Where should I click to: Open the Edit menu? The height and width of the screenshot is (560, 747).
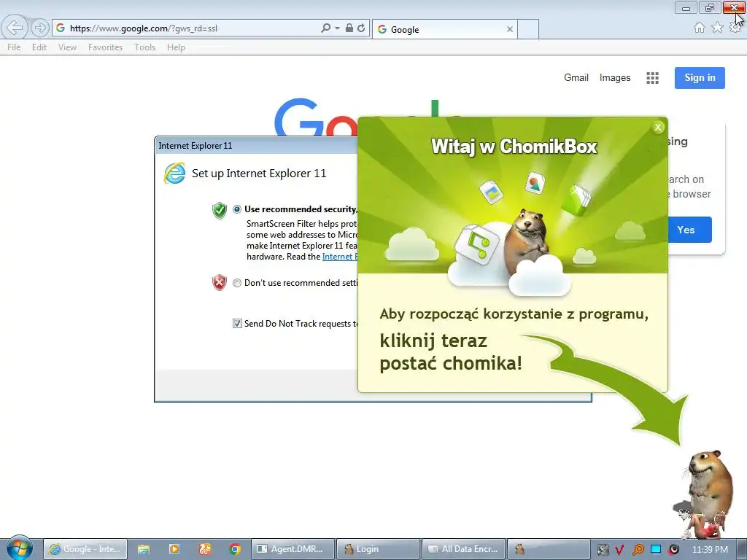click(39, 47)
